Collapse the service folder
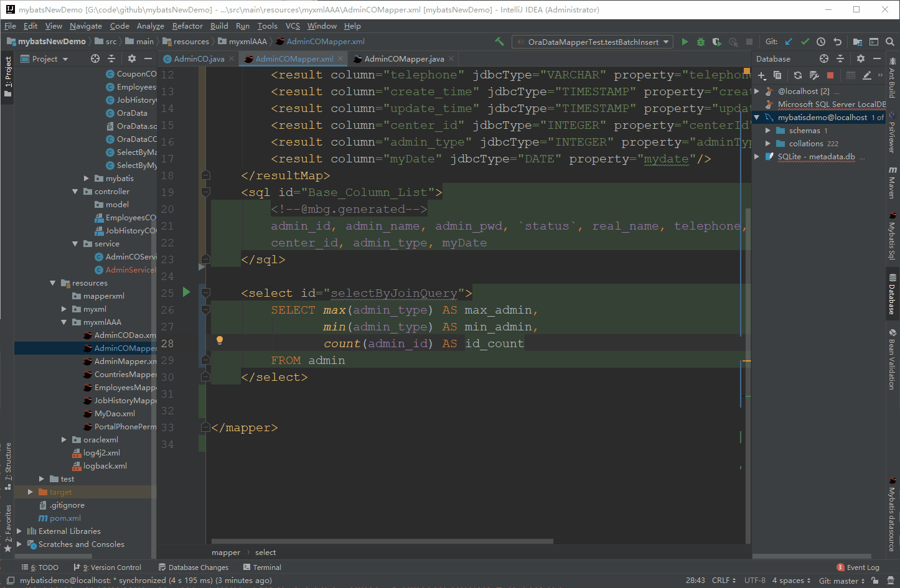 tap(75, 244)
